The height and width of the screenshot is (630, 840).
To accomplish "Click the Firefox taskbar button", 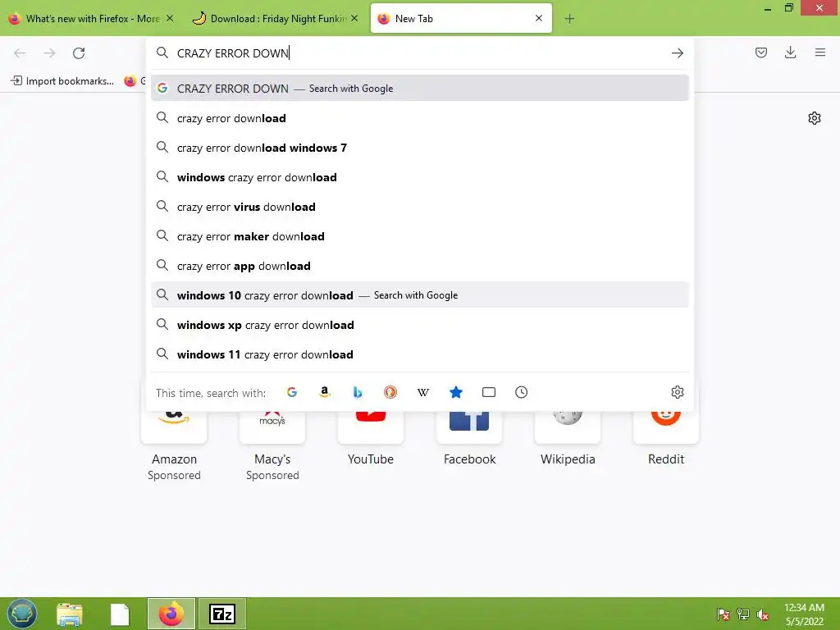I will pos(171,614).
